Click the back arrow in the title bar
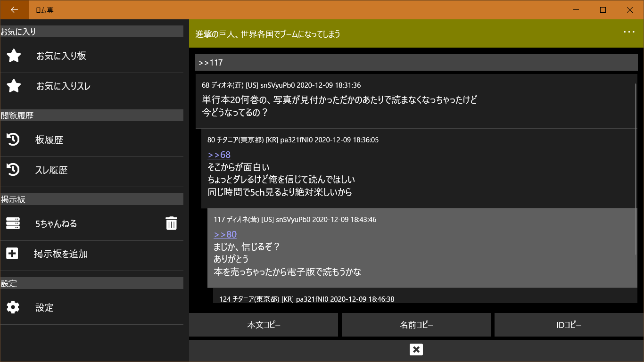This screenshot has width=644, height=362. click(x=14, y=9)
